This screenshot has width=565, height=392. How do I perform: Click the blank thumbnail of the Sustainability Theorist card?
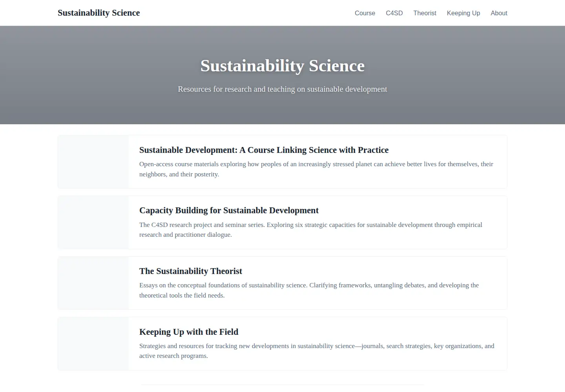click(93, 283)
